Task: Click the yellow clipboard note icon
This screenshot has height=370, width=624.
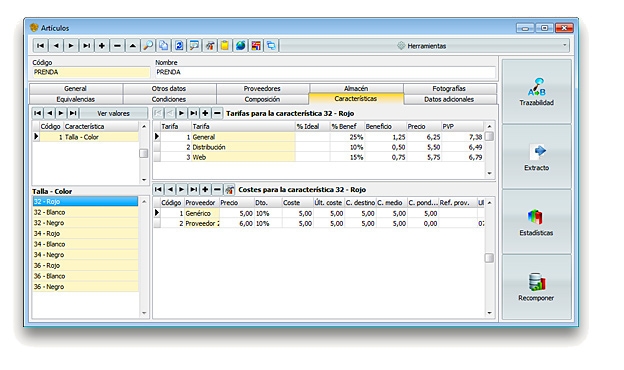Action: pos(225,46)
